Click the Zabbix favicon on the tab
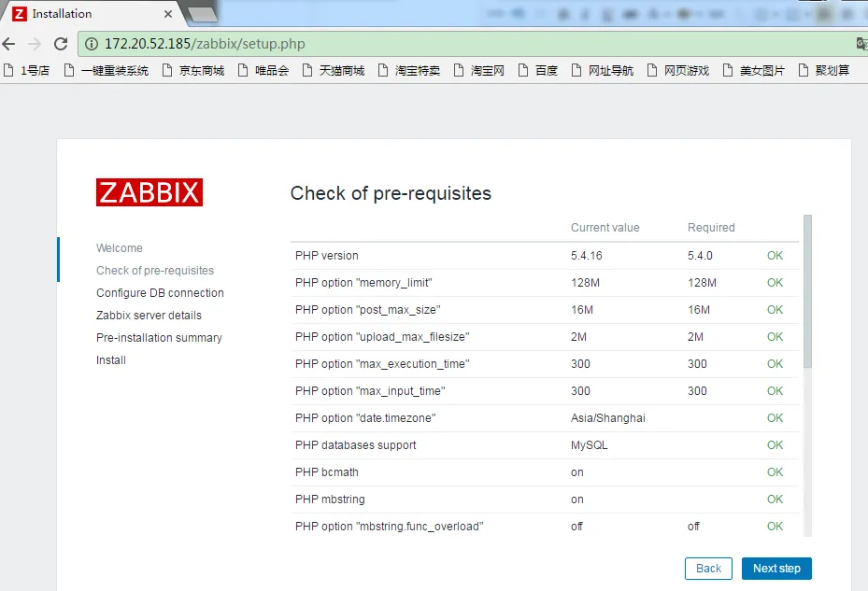Viewport: 868px width, 591px height. [20, 14]
